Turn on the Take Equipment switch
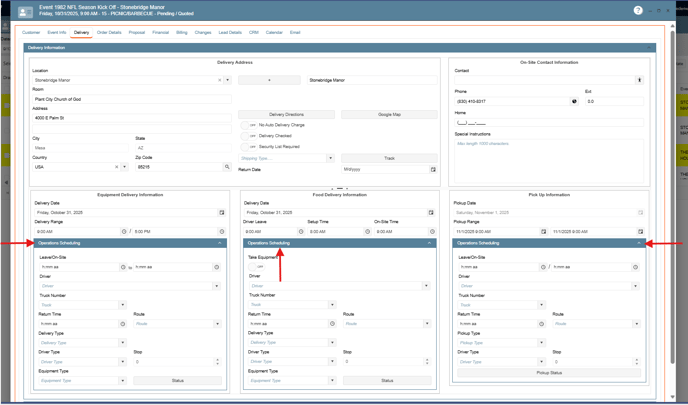 click(258, 267)
